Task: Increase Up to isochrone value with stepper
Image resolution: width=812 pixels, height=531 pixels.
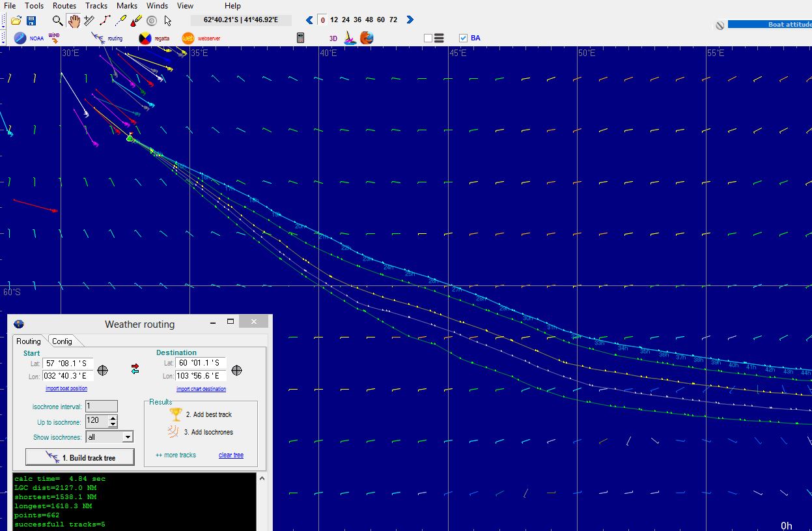Action: pyautogui.click(x=113, y=418)
